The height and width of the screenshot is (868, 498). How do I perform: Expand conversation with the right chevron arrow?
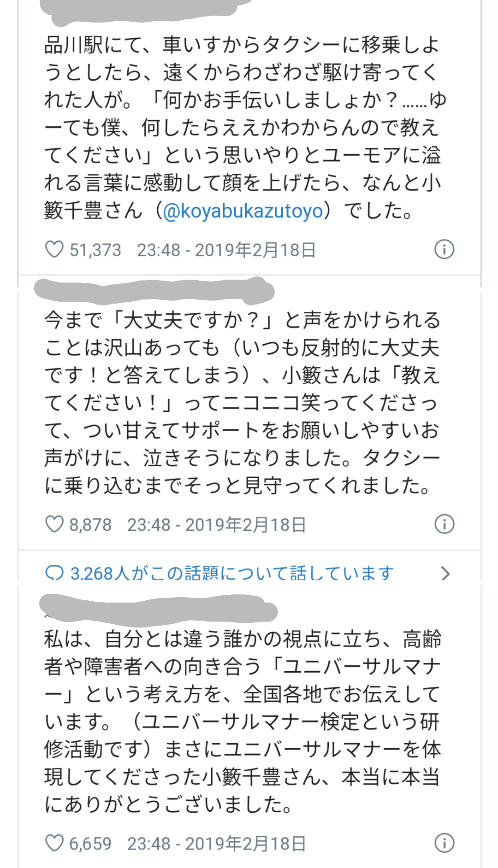tap(445, 574)
